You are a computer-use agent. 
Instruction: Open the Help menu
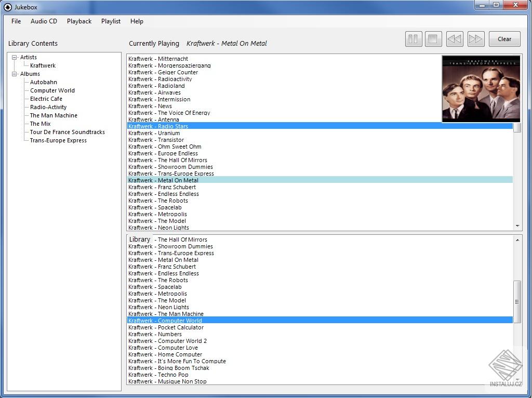137,21
